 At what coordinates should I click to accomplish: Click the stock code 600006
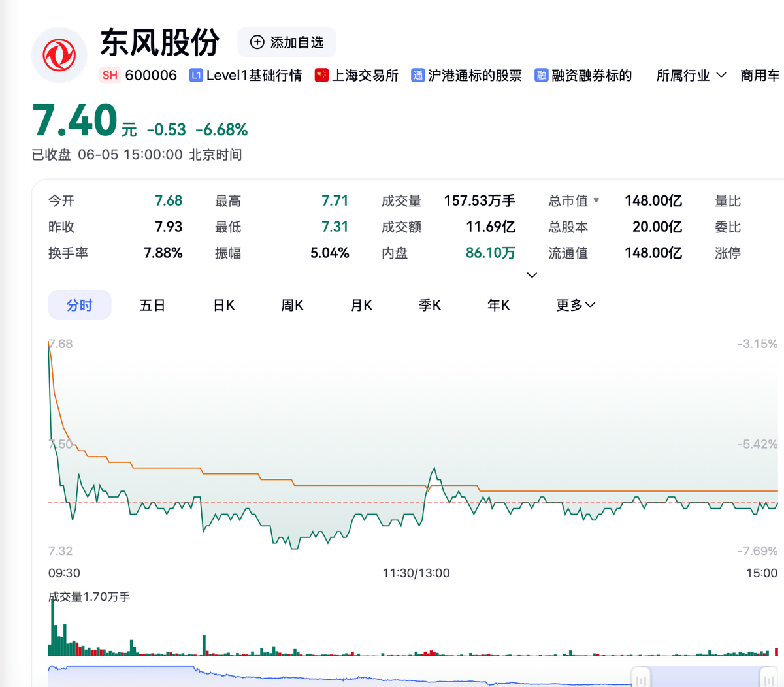151,75
